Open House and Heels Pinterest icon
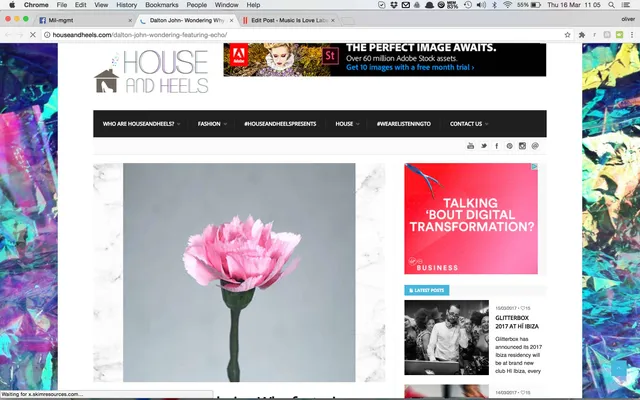This screenshot has height=400, width=640. (509, 146)
